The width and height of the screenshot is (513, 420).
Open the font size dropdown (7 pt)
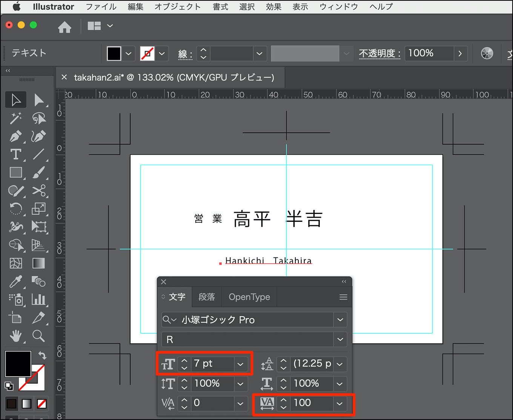tap(240, 364)
